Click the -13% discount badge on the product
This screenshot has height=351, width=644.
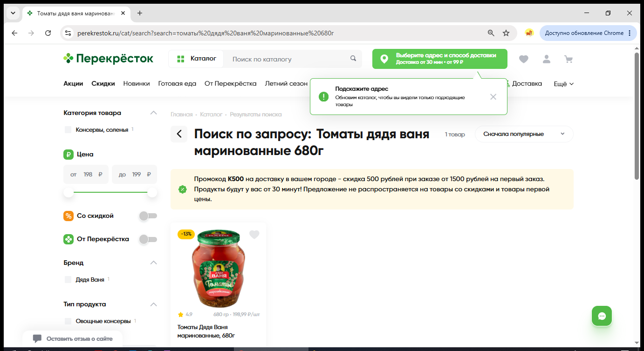click(186, 234)
